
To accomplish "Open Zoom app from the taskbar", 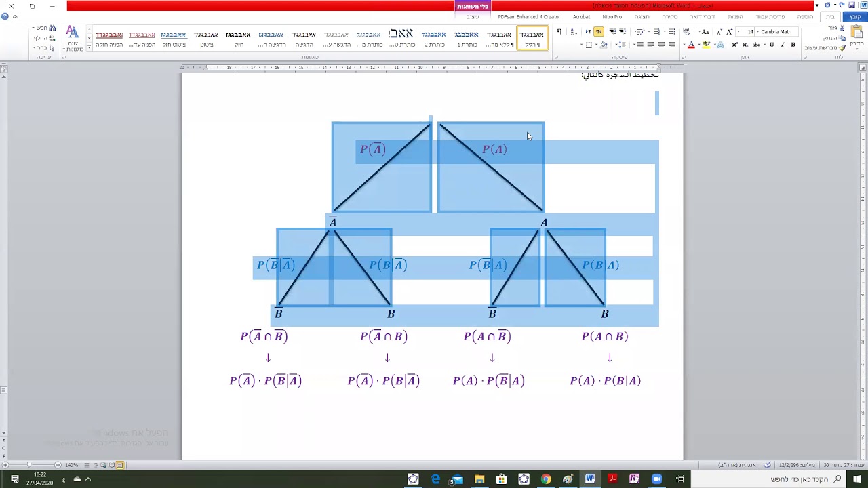I will tap(656, 479).
